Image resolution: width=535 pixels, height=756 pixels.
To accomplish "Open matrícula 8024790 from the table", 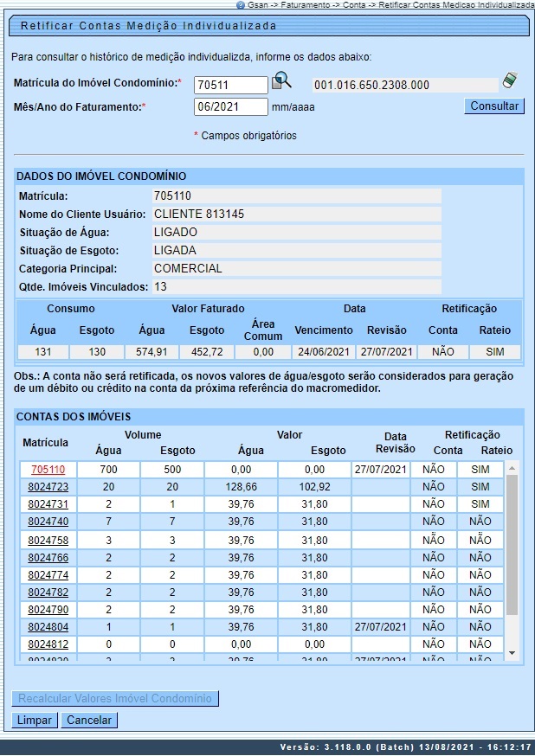I will 48,609.
